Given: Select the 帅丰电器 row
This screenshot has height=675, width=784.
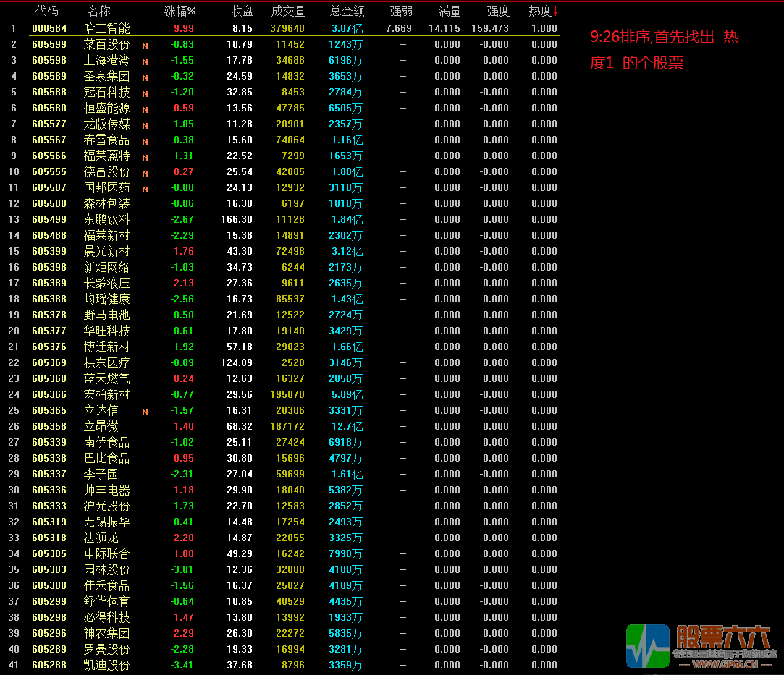Looking at the screenshot, I should [283, 490].
